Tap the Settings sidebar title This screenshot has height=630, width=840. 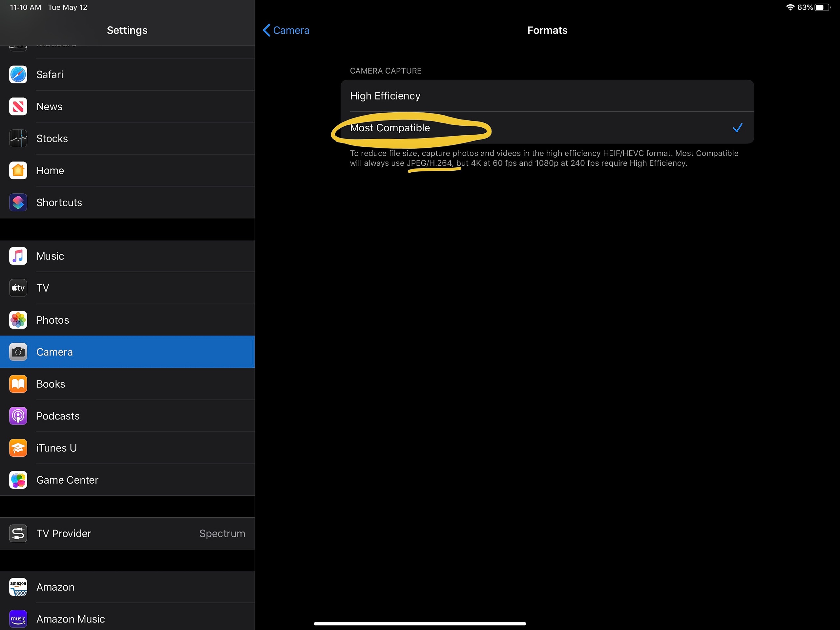click(127, 31)
